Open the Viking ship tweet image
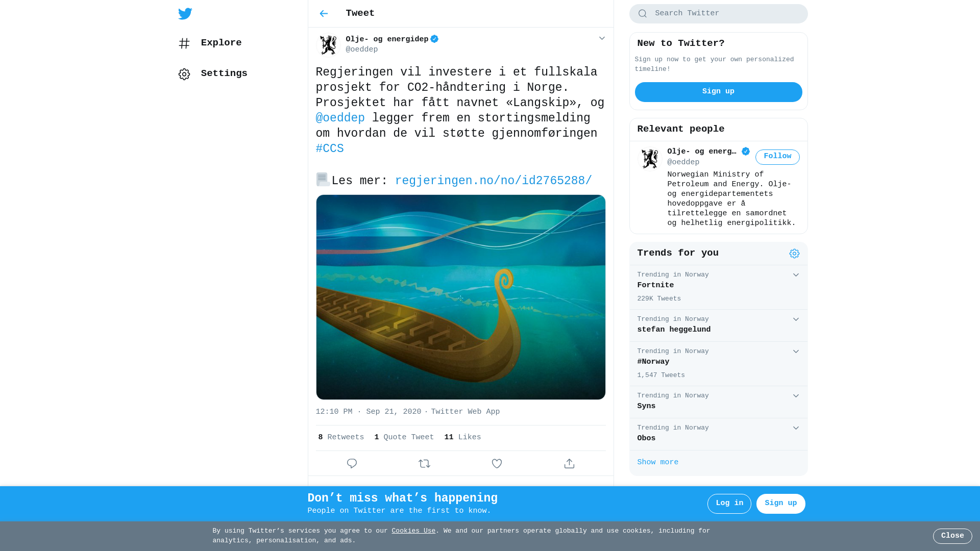 click(461, 297)
